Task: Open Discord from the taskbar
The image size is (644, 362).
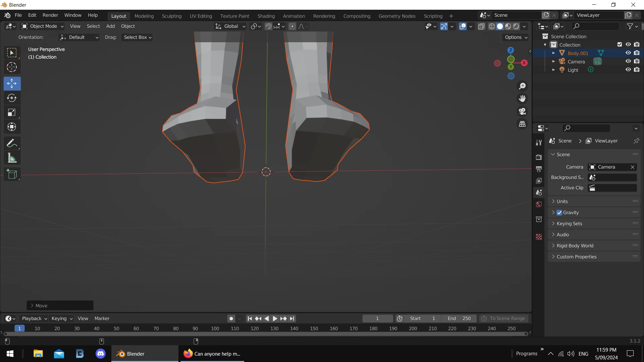Action: (101, 354)
